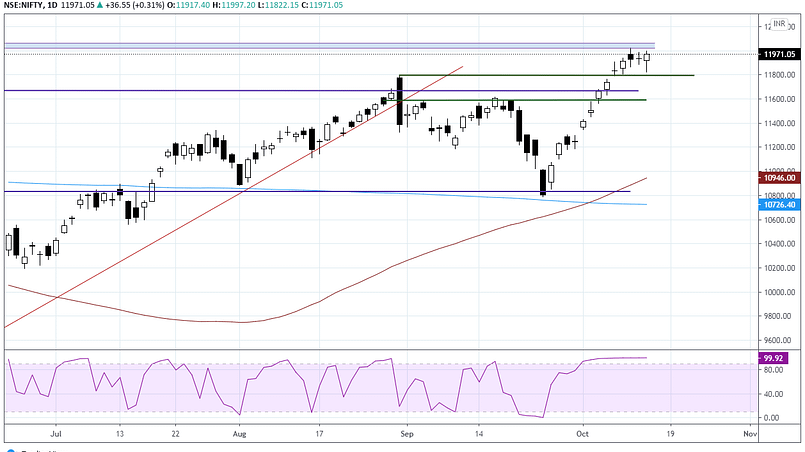Click the Oct date label on time axis
Viewport: 805px width, 452px height.
(x=582, y=434)
